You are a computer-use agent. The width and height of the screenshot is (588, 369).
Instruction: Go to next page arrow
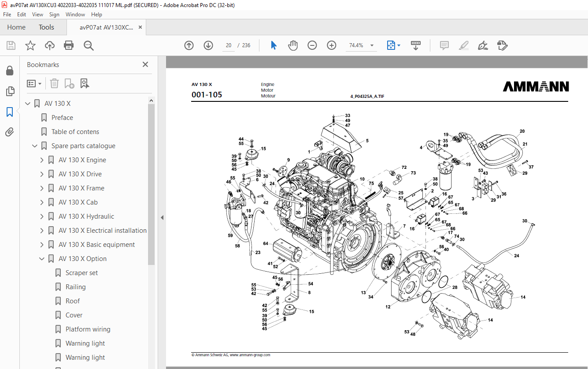tap(208, 45)
